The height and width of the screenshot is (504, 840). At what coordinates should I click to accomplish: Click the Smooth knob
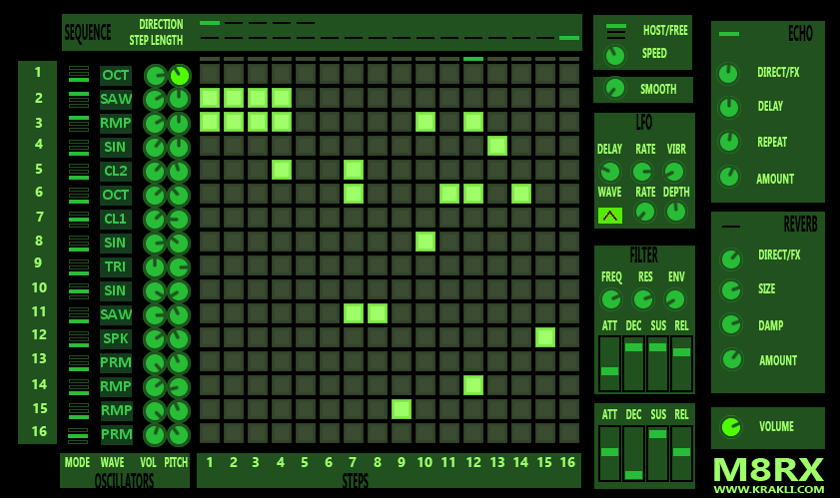[615, 89]
